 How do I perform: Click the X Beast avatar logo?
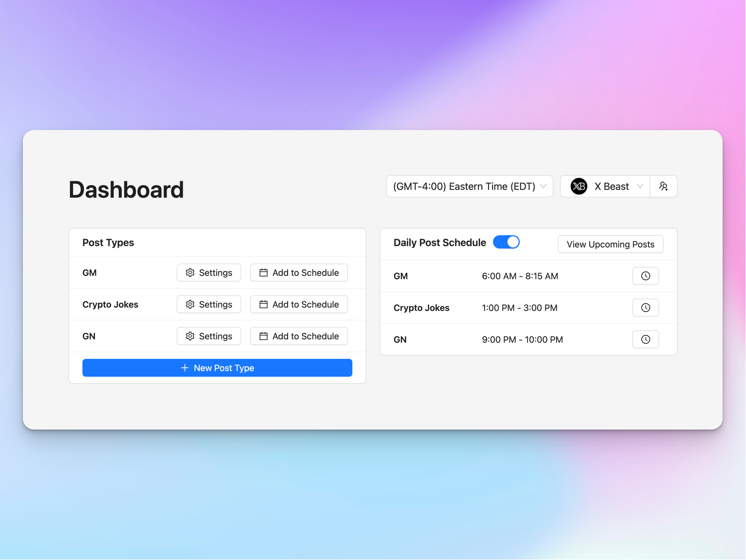click(579, 186)
